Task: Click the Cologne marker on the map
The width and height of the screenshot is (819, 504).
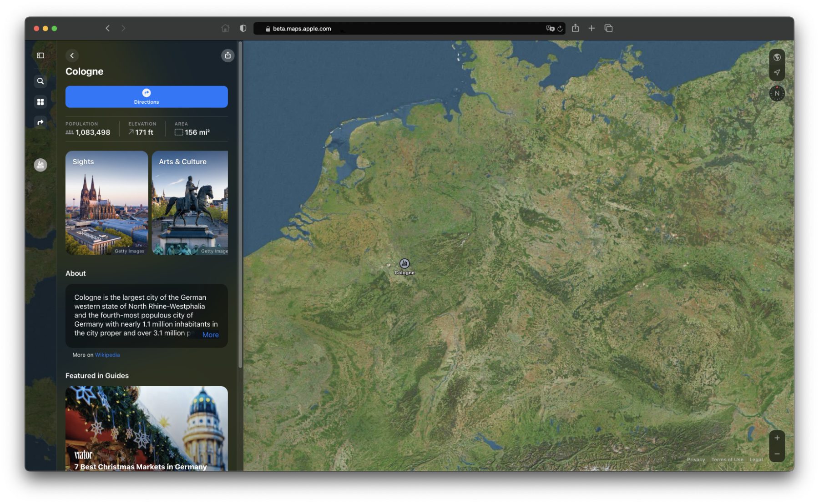Action: (x=404, y=264)
